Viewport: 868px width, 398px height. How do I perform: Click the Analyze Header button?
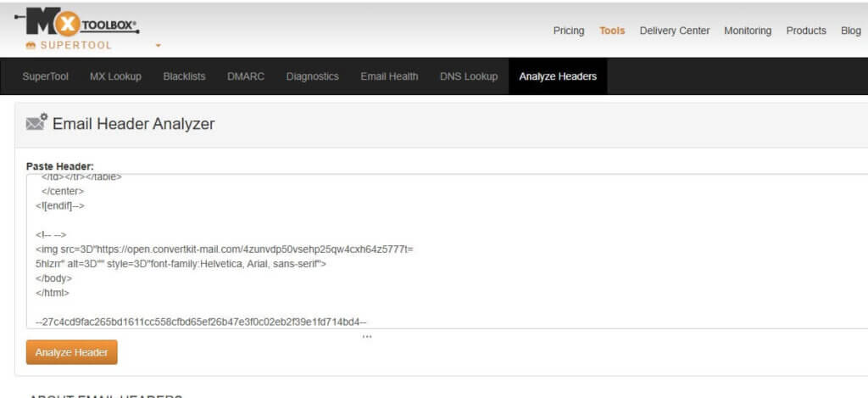(x=71, y=352)
